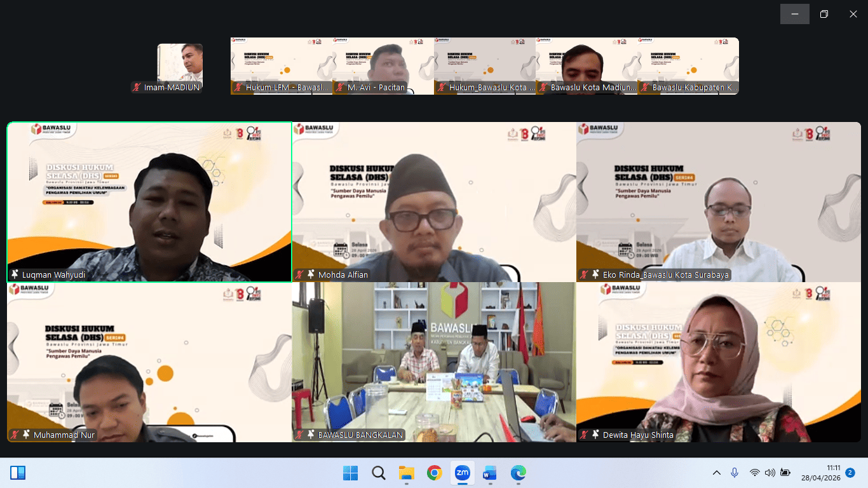Click the muted mic icon on Muhammad Nur
The height and width of the screenshot is (488, 868).
point(15,435)
